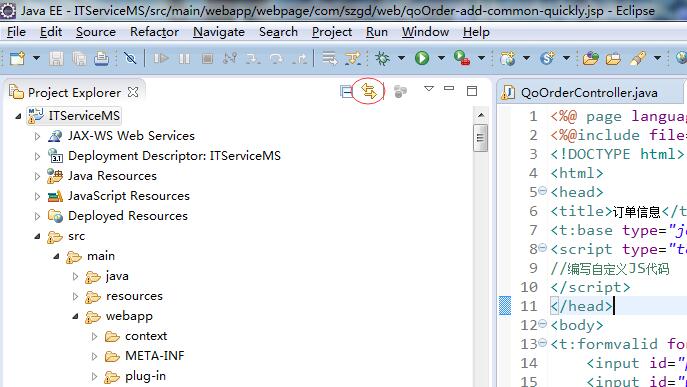Click the Disconnect debug icon
This screenshot has width=687, height=387.
[230, 58]
